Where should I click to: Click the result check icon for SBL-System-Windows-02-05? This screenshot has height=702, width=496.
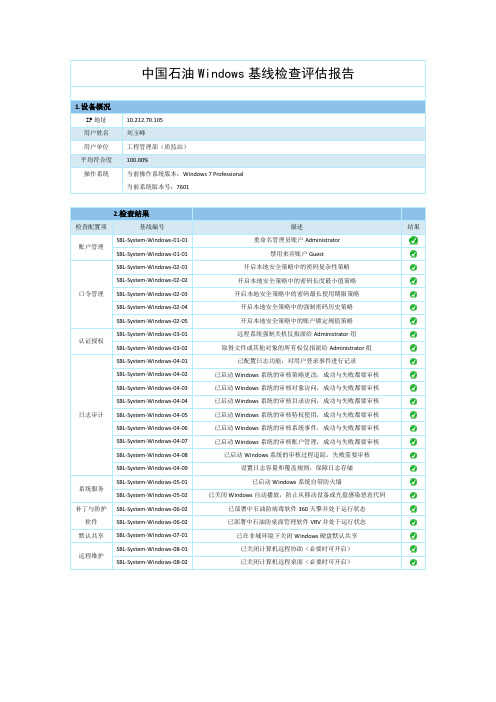click(413, 321)
